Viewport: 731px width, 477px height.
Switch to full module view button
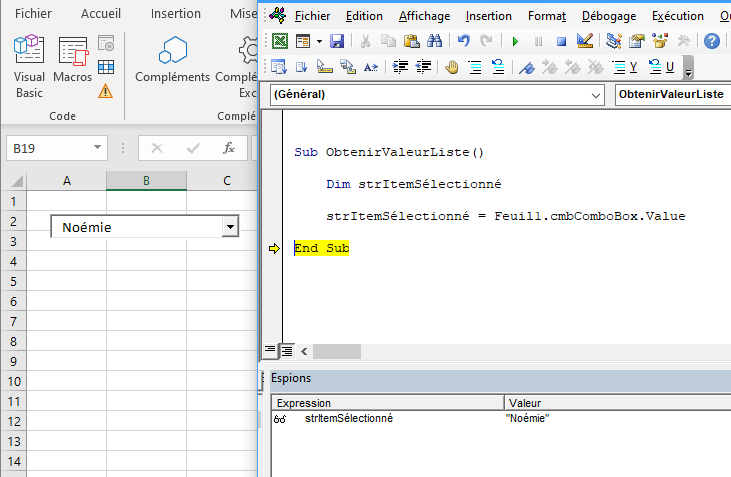287,351
